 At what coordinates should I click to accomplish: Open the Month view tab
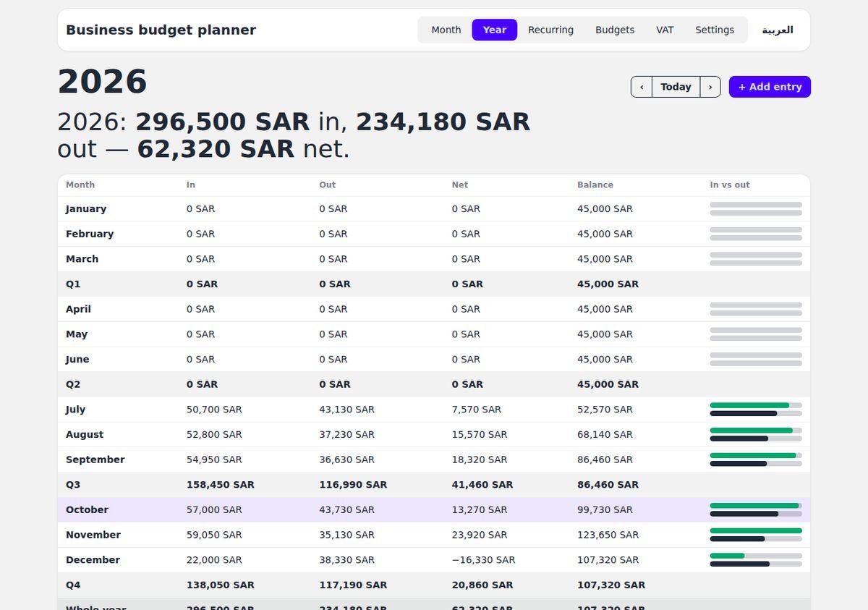pos(446,30)
